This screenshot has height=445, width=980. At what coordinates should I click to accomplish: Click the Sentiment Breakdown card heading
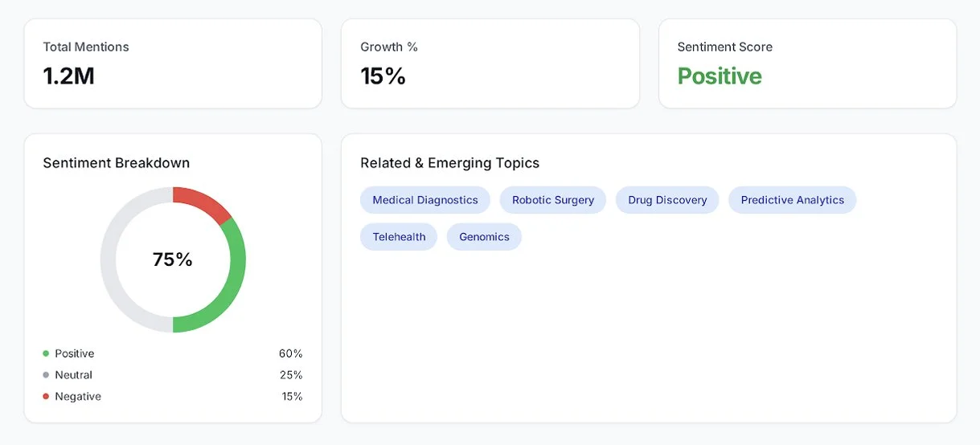pyautogui.click(x=116, y=163)
